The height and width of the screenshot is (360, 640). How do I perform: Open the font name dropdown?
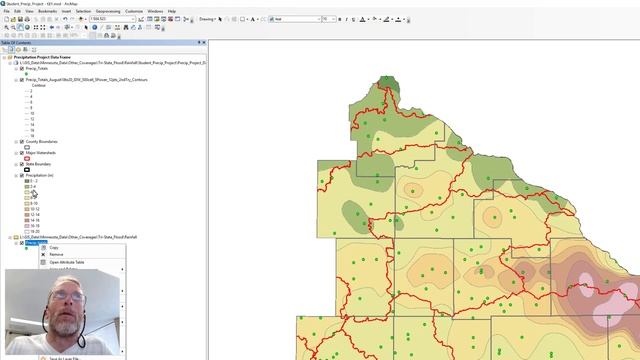(x=319, y=19)
